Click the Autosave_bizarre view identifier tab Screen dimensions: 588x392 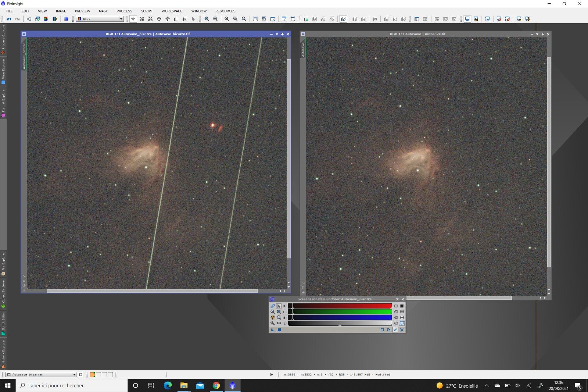pyautogui.click(x=24, y=56)
